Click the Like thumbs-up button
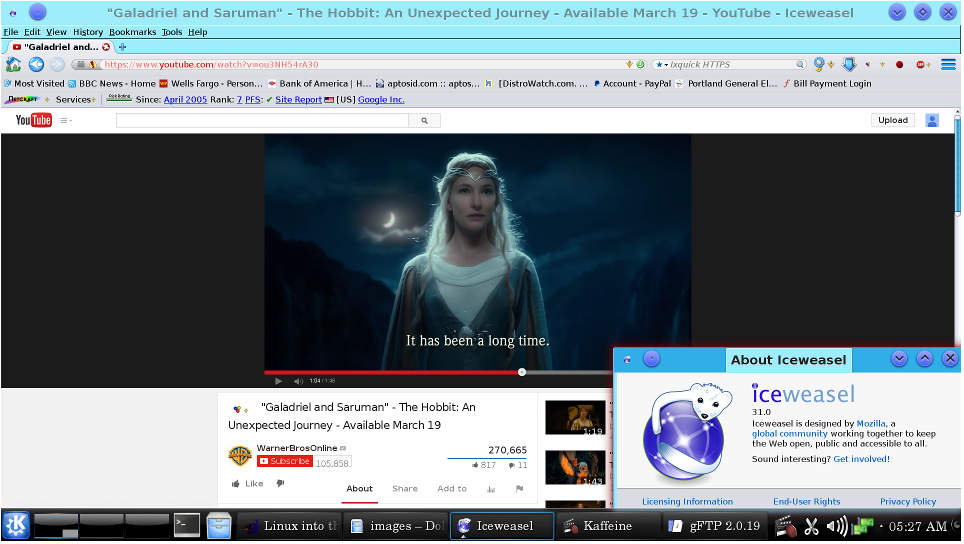 click(x=247, y=484)
